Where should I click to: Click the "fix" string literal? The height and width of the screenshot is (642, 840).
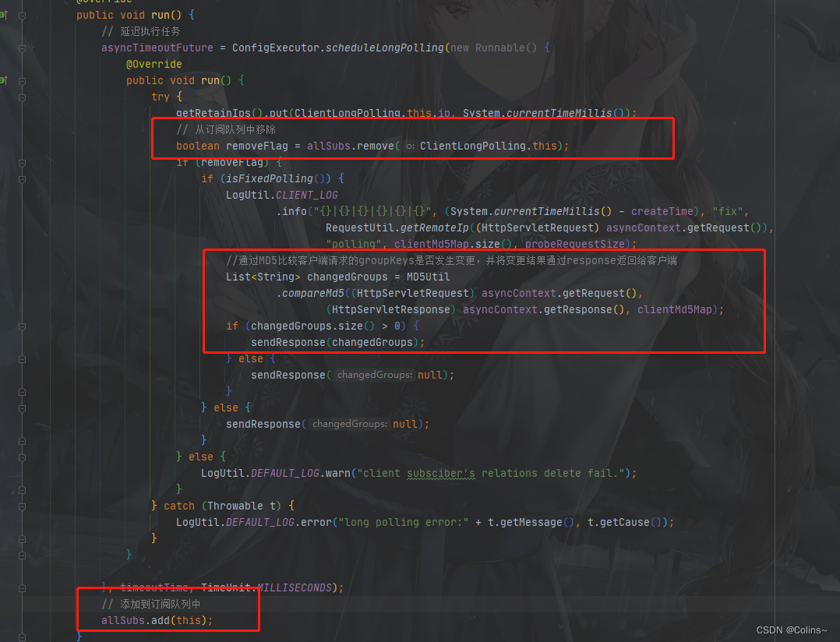click(x=728, y=211)
